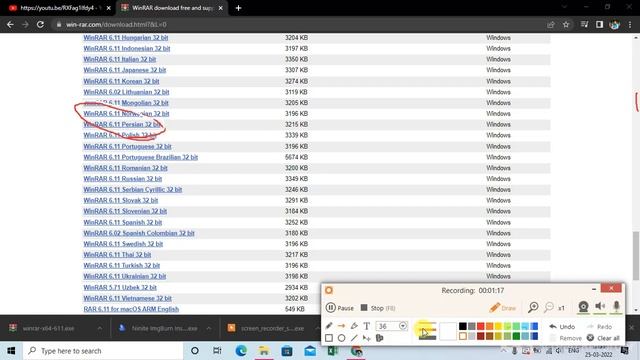The image size is (640, 360).
Task: Pick the black color swatch
Action: pos(462,326)
